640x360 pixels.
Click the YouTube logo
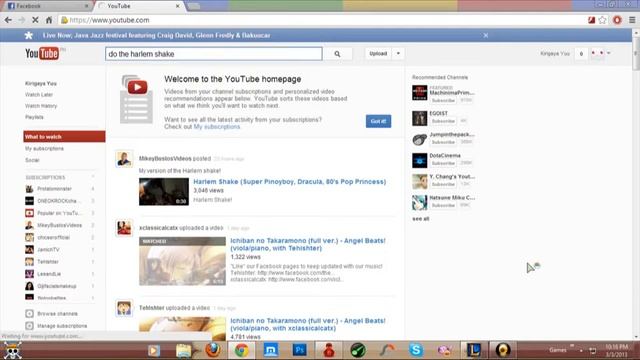pos(42,53)
